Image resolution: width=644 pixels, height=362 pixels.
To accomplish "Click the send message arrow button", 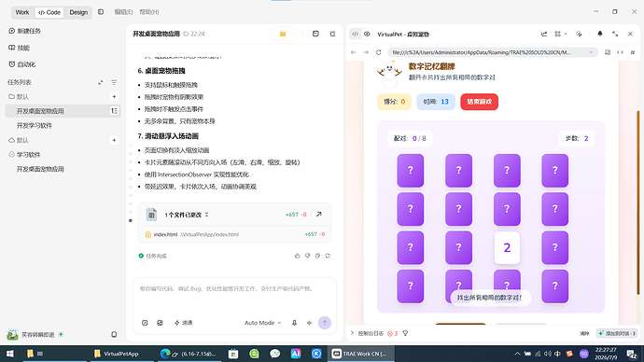I will point(325,323).
